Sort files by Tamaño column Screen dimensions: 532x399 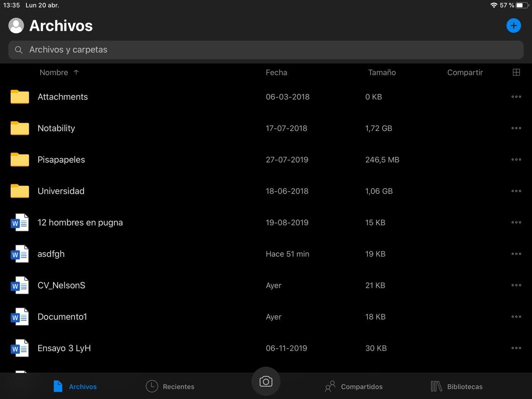tap(382, 72)
